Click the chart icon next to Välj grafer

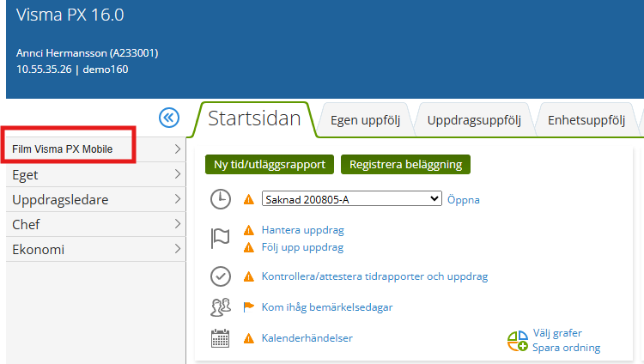click(518, 341)
